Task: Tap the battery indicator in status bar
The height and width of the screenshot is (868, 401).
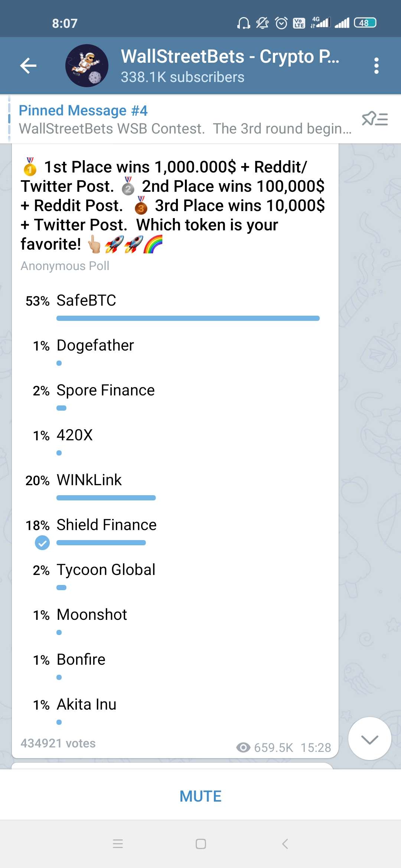Action: coord(365,23)
